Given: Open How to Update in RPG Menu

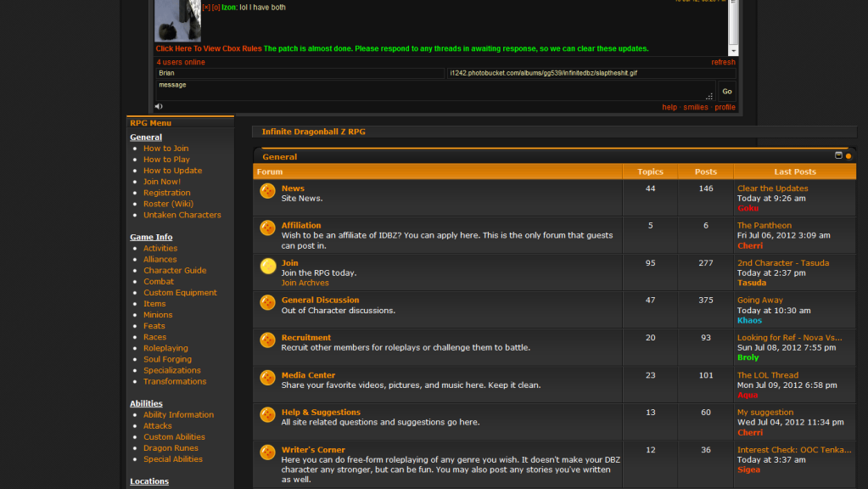Looking at the screenshot, I should [173, 171].
